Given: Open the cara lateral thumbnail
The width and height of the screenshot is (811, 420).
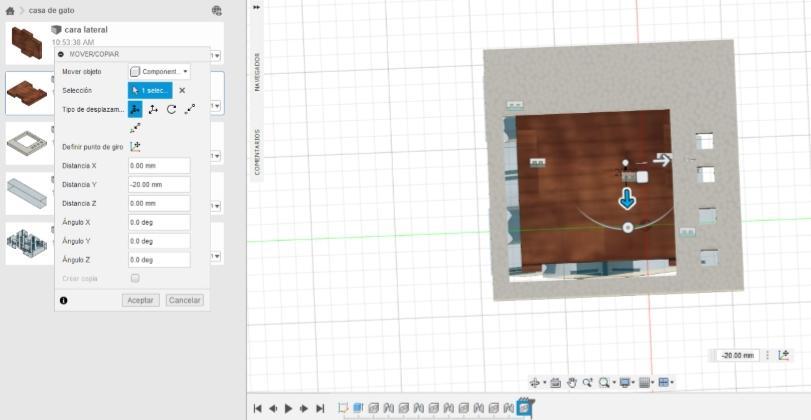Looking at the screenshot, I should coord(27,43).
